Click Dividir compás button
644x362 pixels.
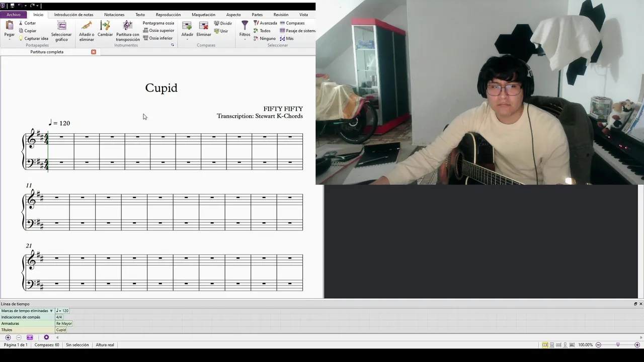point(223,23)
